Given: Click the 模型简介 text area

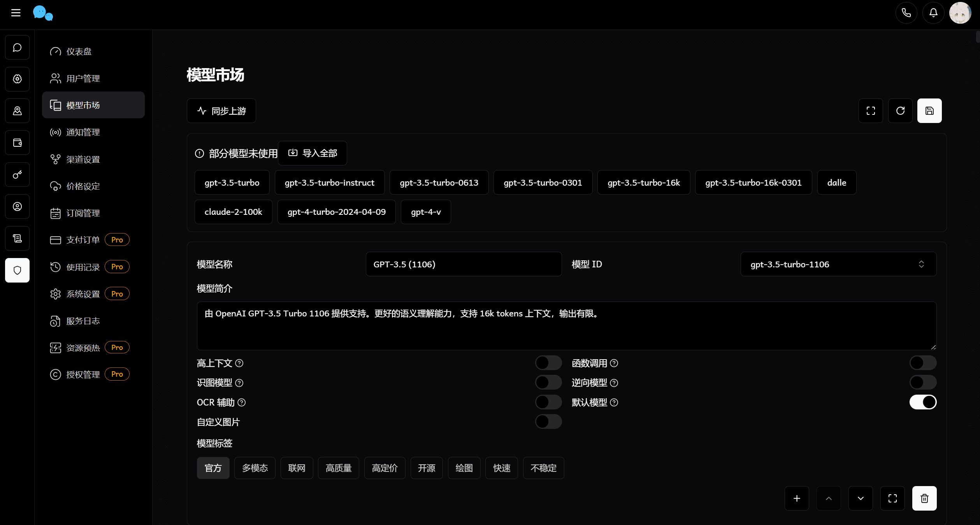Looking at the screenshot, I should tap(567, 326).
